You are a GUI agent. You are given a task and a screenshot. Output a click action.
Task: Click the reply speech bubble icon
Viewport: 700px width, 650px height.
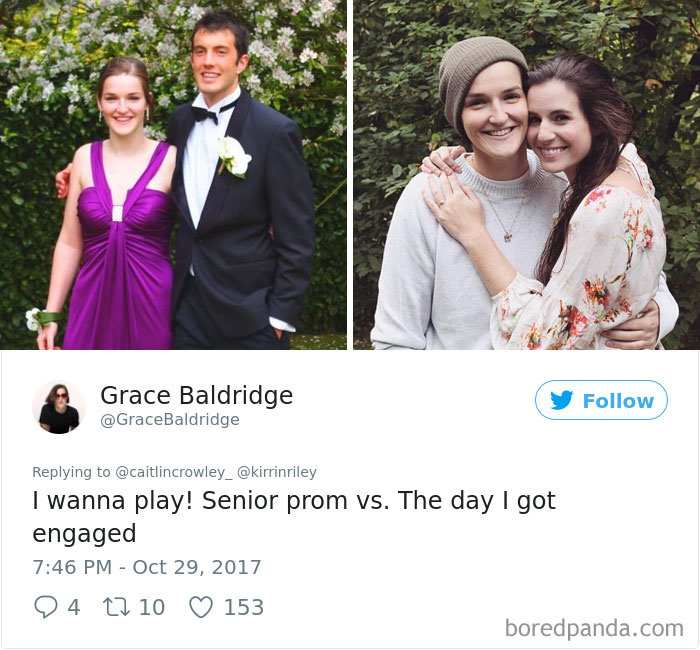coord(46,607)
